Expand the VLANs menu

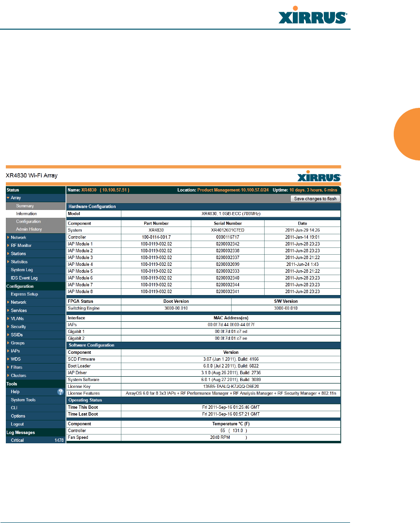coord(17,318)
